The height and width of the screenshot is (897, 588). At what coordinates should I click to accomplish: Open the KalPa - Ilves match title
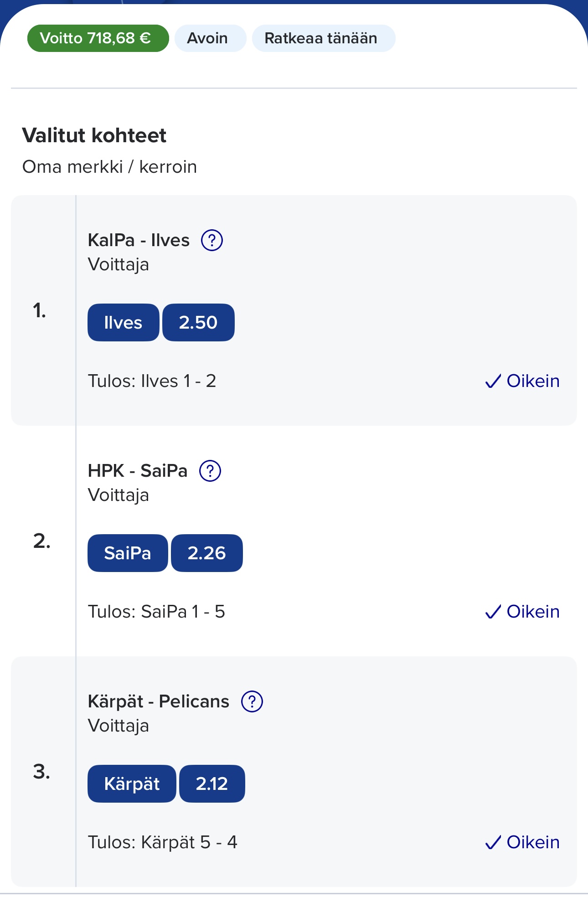coord(139,240)
